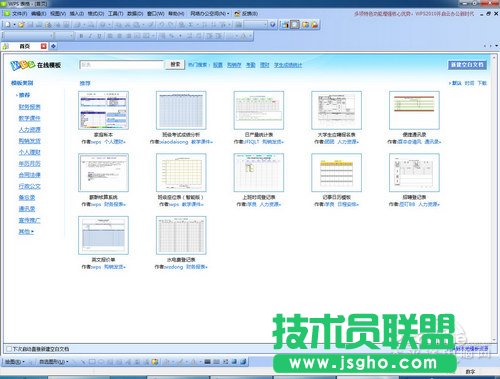The height and width of the screenshot is (379, 500).
Task: Open the 财务报表 category link
Action: (29, 107)
